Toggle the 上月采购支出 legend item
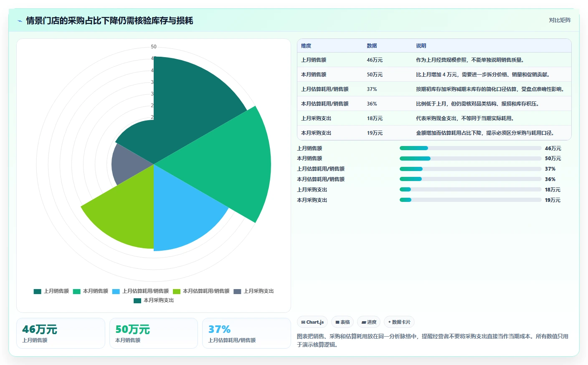The image size is (588, 365). click(253, 291)
